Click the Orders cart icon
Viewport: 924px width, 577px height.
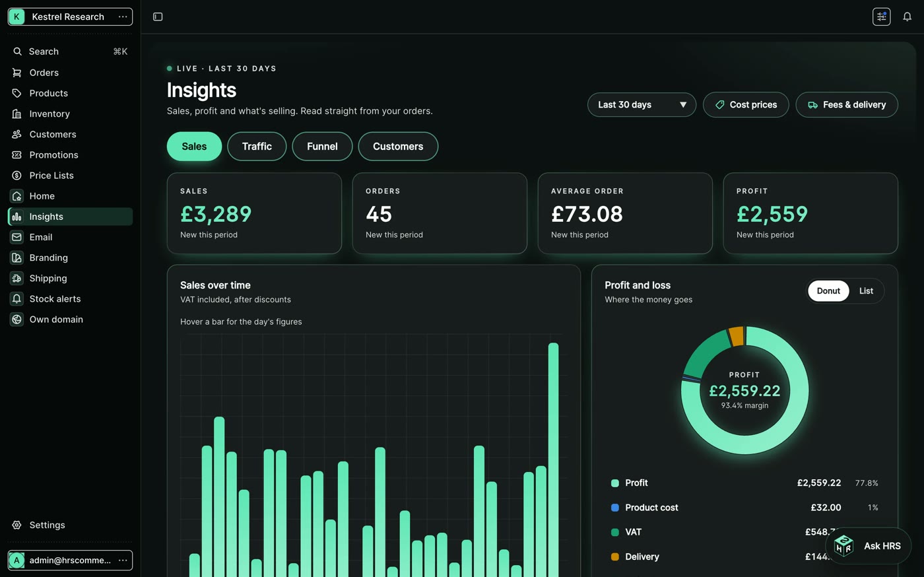[x=17, y=73]
